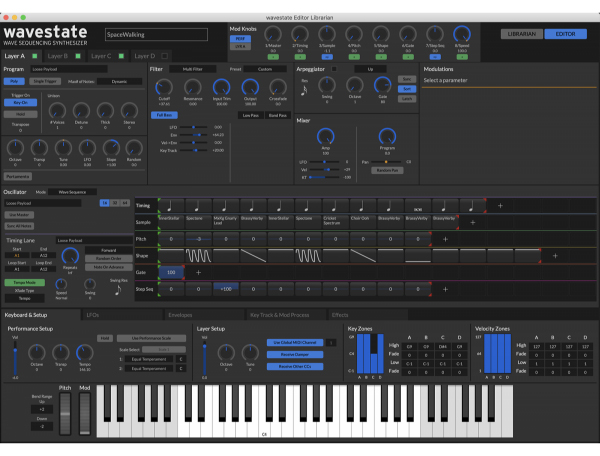This screenshot has width=600, height=456.
Task: Click the Mixer Program knob
Action: point(387,137)
